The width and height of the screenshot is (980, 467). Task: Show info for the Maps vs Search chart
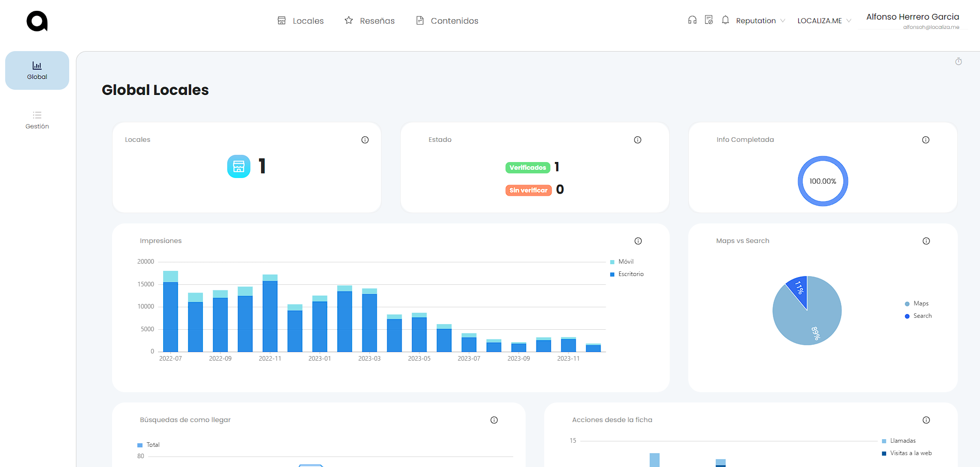926,241
